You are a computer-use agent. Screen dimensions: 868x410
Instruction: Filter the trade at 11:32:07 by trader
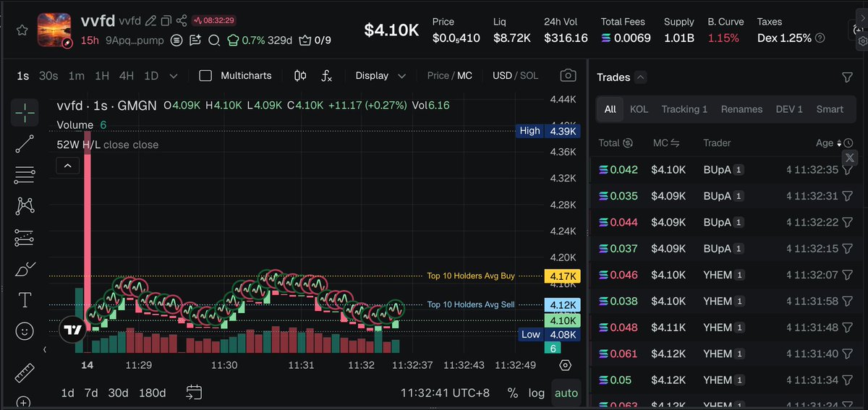(847, 275)
